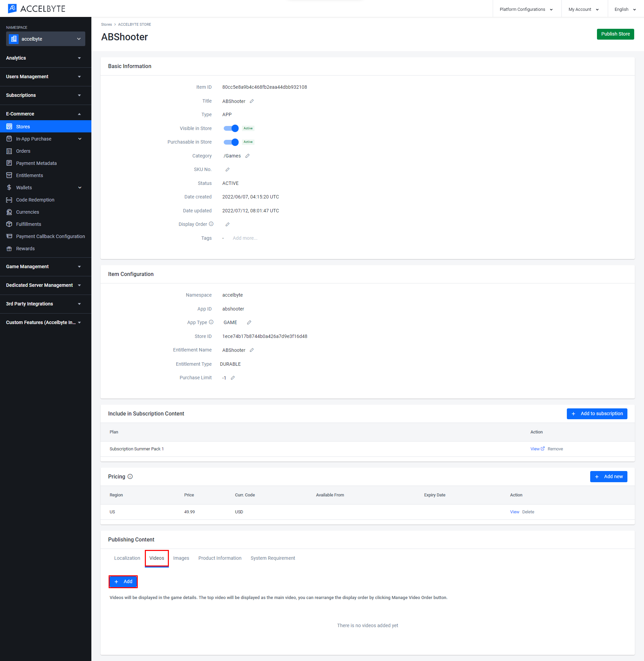Edit Entitlement Name with pencil icon
Viewport: 644px width, 661px height.
[x=252, y=350]
